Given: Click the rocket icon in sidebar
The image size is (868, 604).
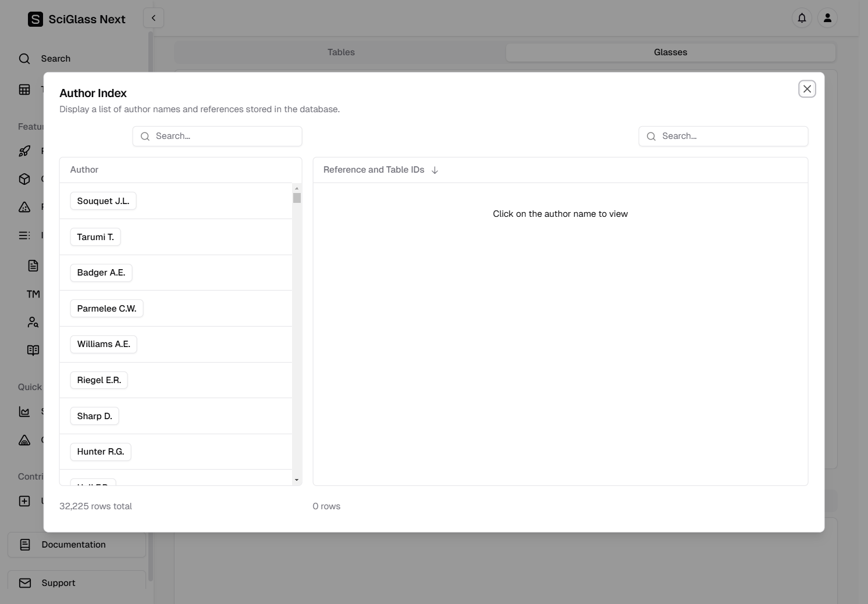Looking at the screenshot, I should [24, 151].
